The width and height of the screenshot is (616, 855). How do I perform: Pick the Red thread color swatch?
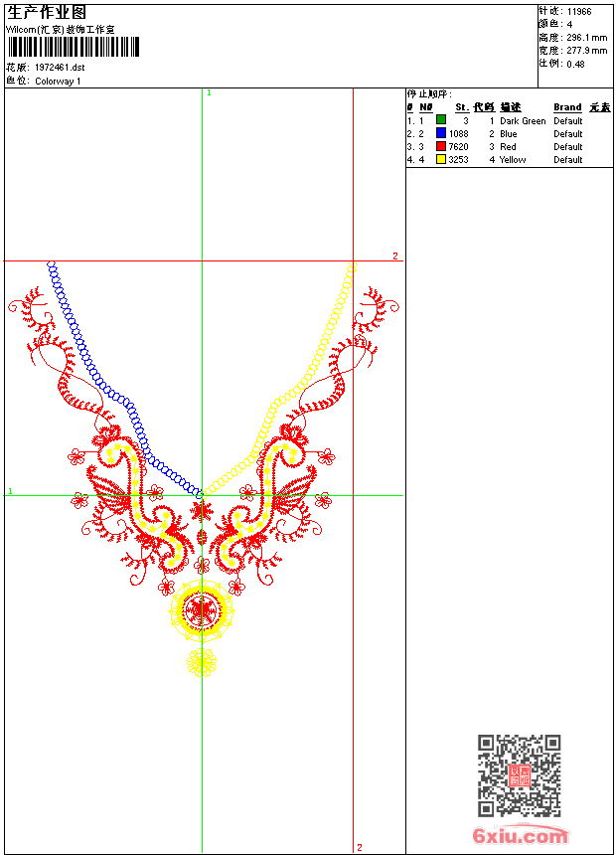(440, 146)
